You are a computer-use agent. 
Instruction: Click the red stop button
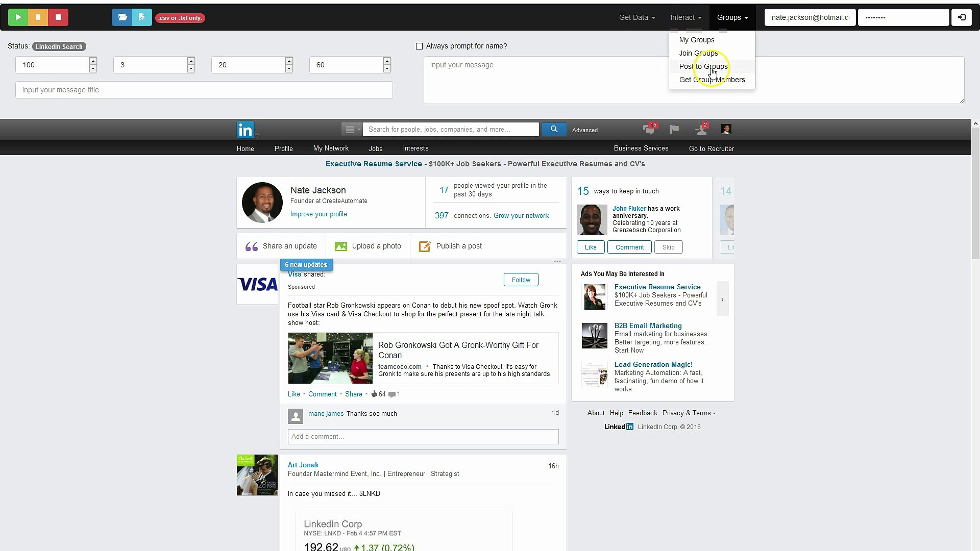coord(58,17)
